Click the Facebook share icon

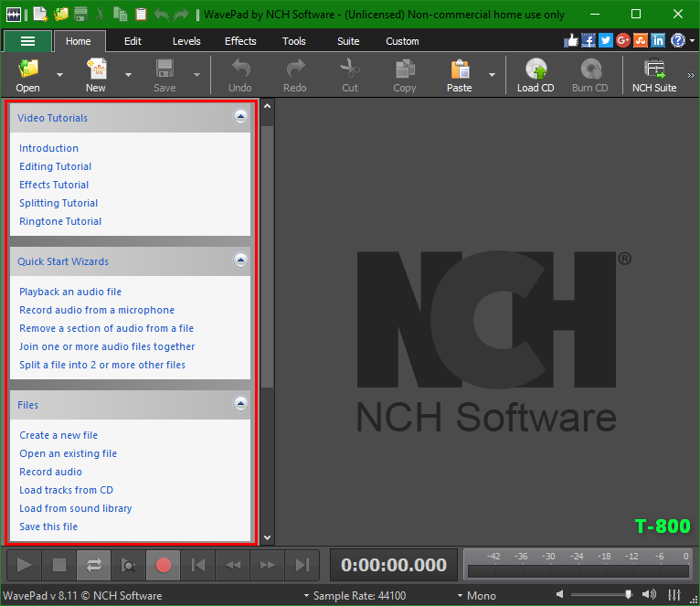pyautogui.click(x=589, y=40)
